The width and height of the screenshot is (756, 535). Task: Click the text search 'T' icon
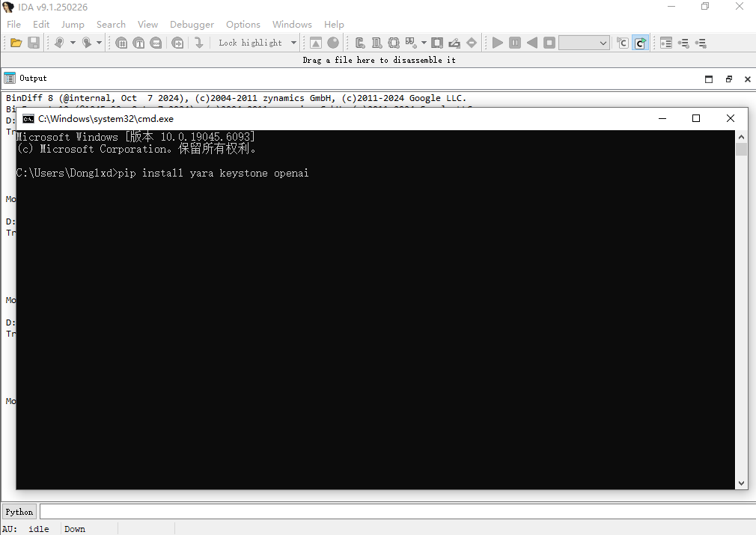(x=138, y=43)
